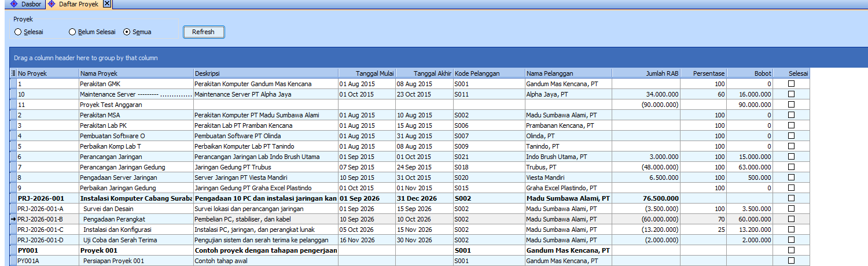Select row indicator of PRJ-2026-001-B

[13, 219]
